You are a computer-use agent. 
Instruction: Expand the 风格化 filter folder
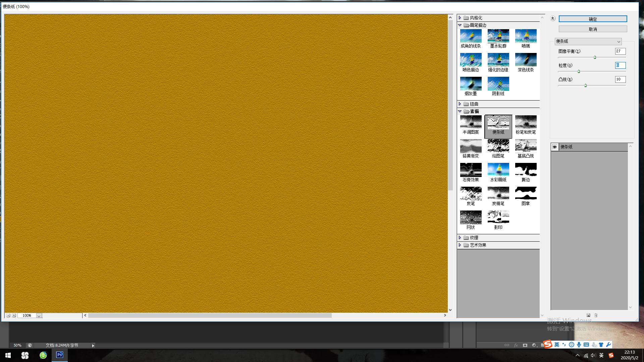pyautogui.click(x=460, y=18)
